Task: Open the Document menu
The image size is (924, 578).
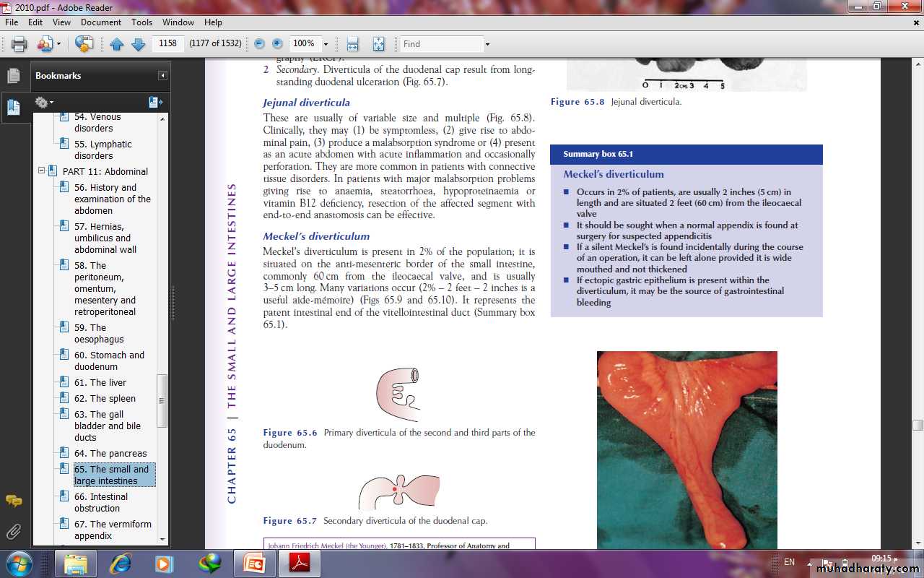Action: pos(100,22)
